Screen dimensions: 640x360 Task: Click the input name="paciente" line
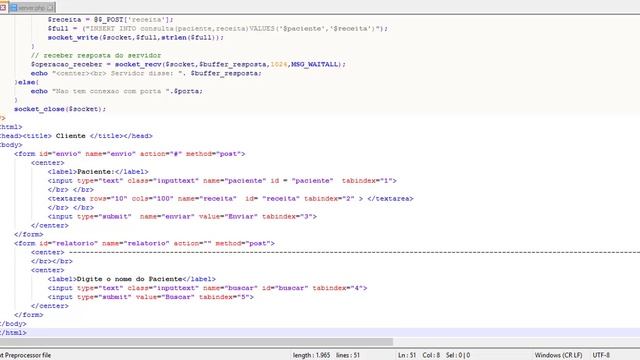click(222, 181)
